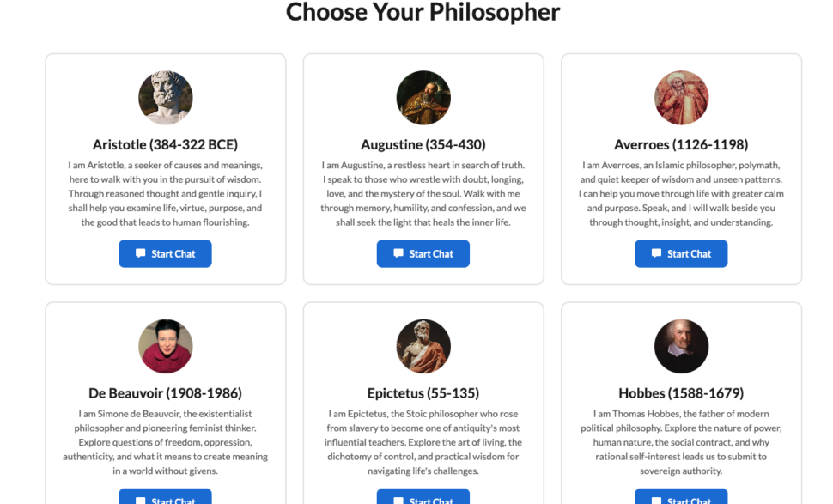This screenshot has width=833, height=504.
Task: Click Aristotle's marble bust portrait
Action: [x=166, y=98]
